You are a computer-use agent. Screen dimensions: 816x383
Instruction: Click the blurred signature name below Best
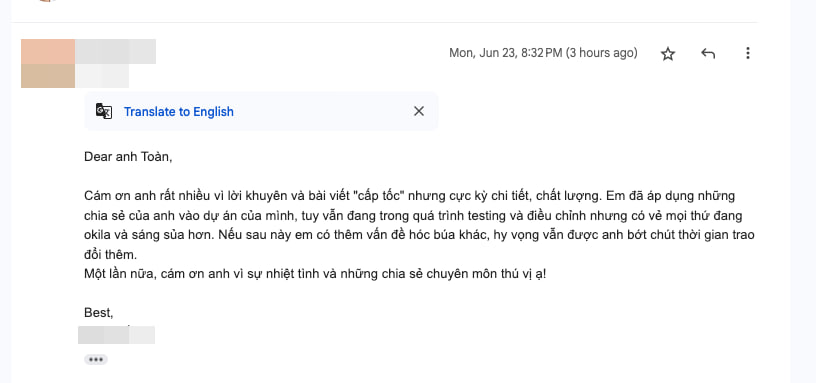tap(117, 335)
